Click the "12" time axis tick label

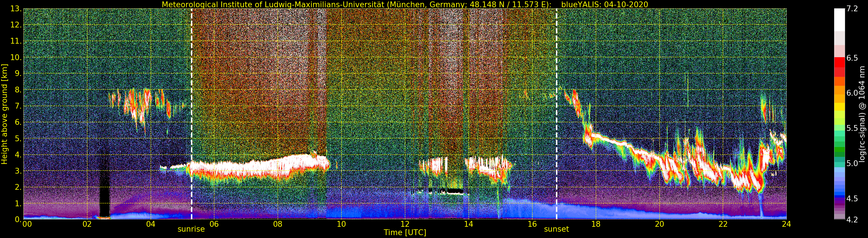coord(405,224)
